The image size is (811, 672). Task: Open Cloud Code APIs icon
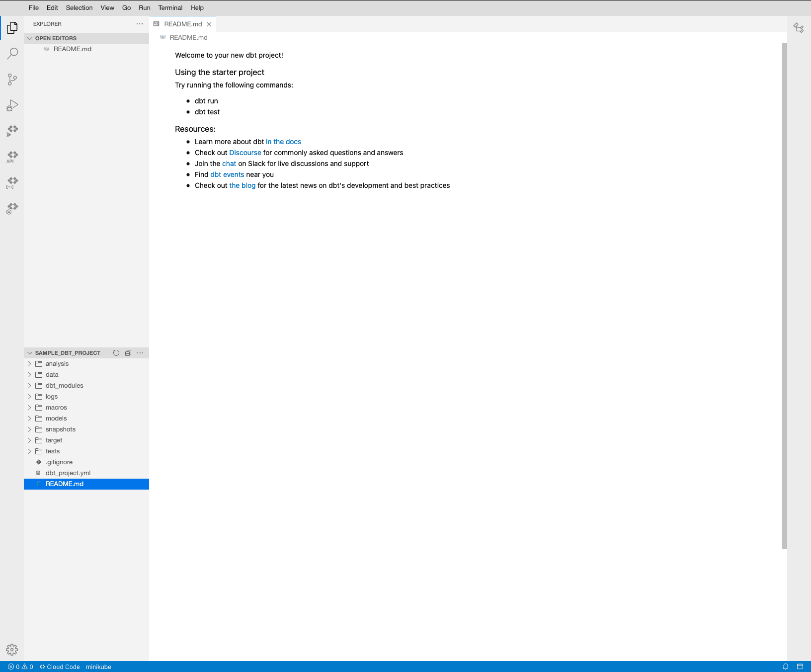click(12, 157)
